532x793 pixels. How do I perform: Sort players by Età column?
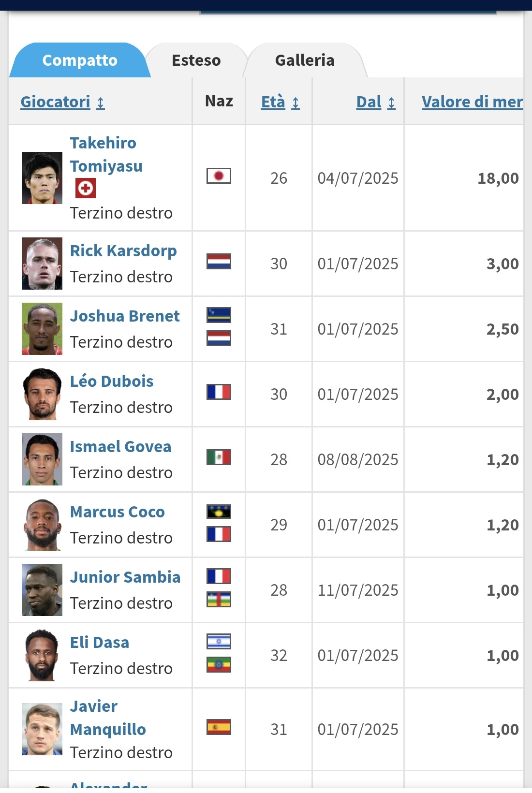click(x=281, y=102)
